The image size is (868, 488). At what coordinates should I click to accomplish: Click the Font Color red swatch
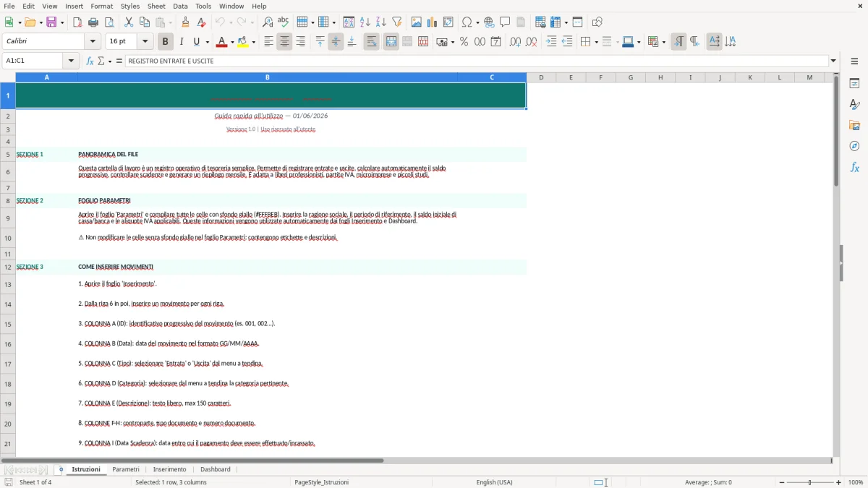coord(222,42)
